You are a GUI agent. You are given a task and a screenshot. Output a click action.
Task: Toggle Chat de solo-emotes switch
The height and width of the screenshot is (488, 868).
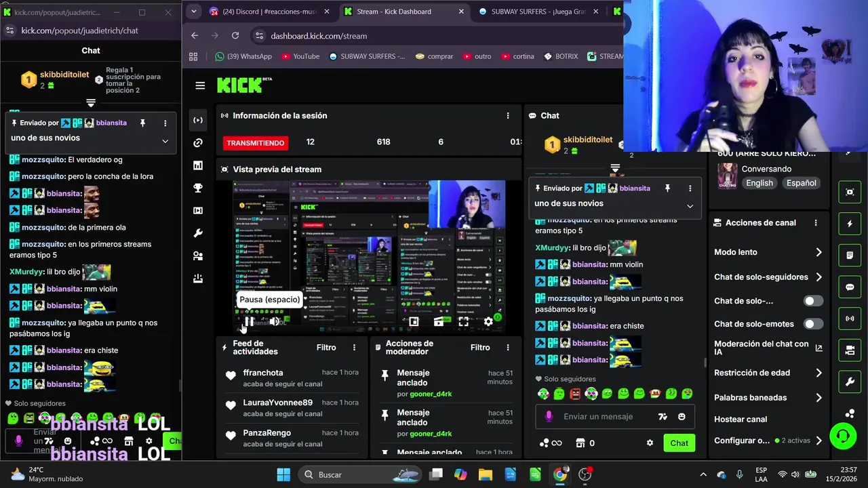[813, 324]
